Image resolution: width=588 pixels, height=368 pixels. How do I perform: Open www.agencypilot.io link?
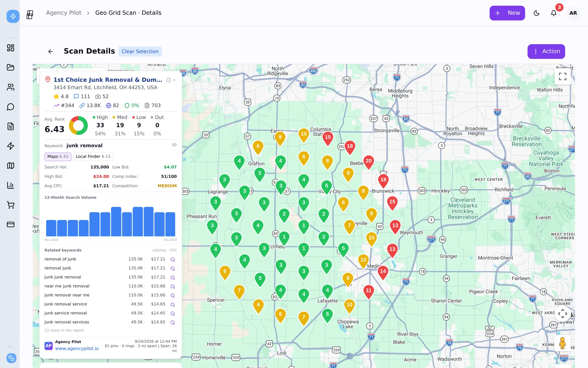pos(77,349)
